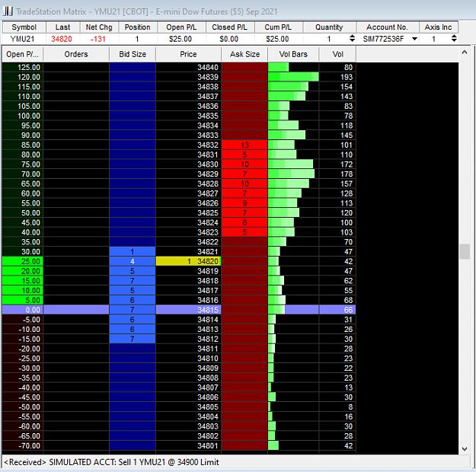
Task: Click the Vol Bars column header
Action: tap(293, 54)
